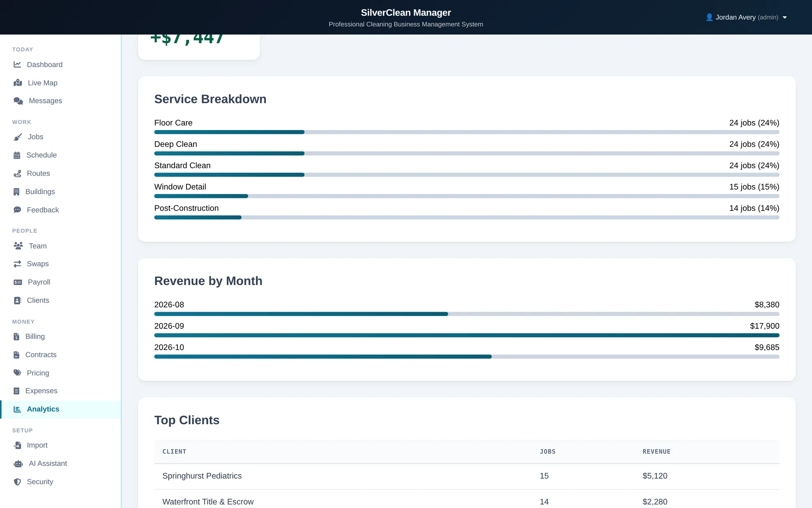Open Messages chat bubbles icon

[x=18, y=101]
